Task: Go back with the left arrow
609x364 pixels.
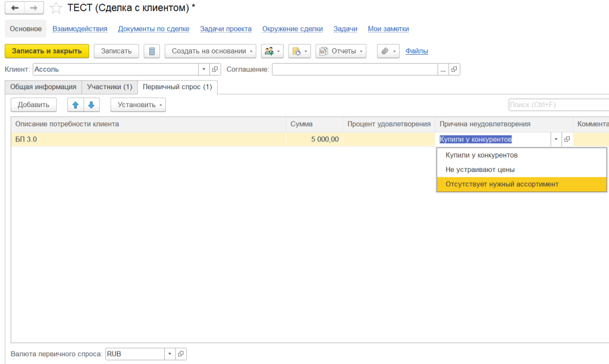Action: point(15,8)
